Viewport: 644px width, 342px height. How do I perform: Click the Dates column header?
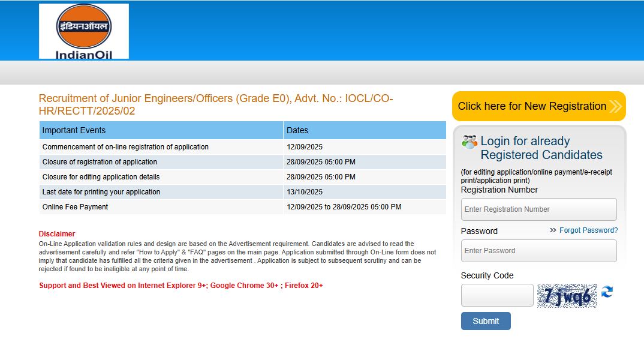[365, 130]
